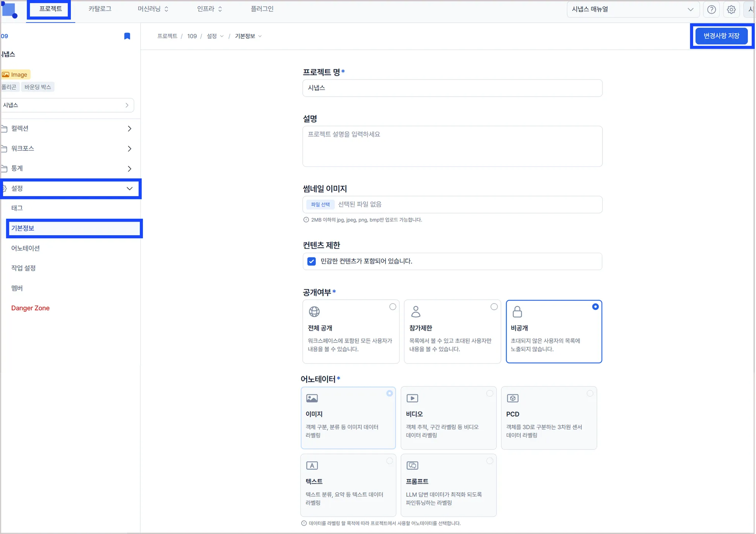Open the 머신러닝 menu
756x534 pixels.
tap(153, 9)
